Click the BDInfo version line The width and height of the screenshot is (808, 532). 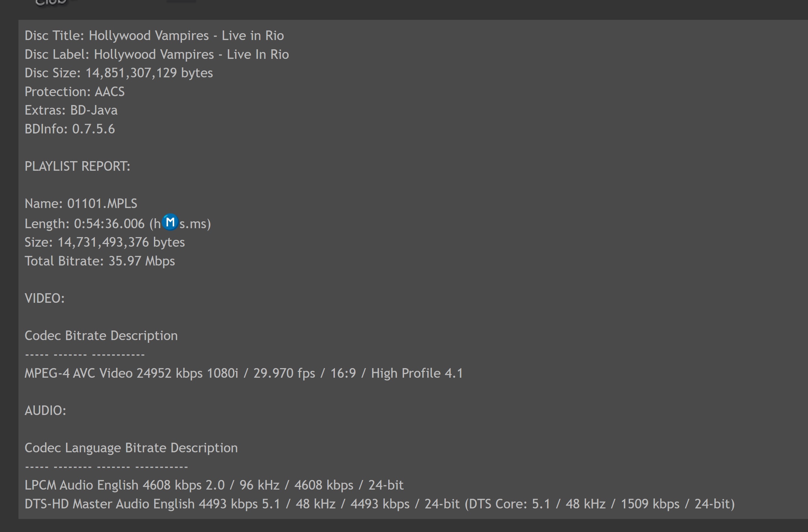coord(70,129)
